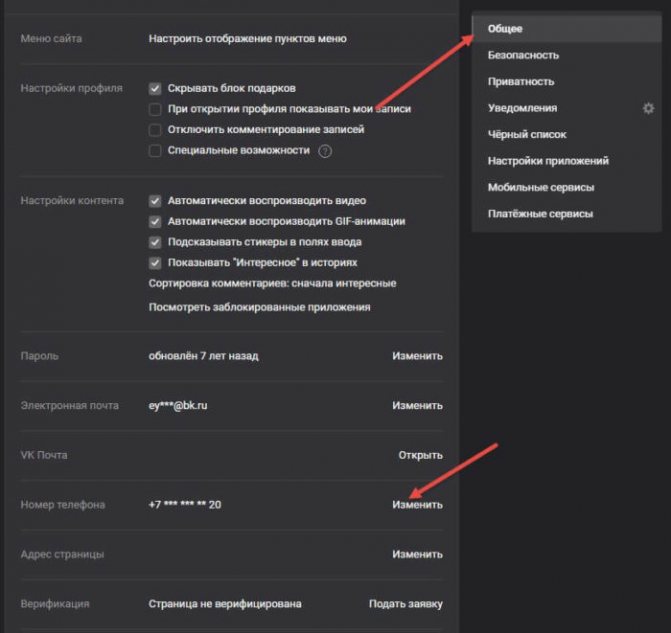Disable Подсказывать стикеры в полях ввода

(155, 242)
